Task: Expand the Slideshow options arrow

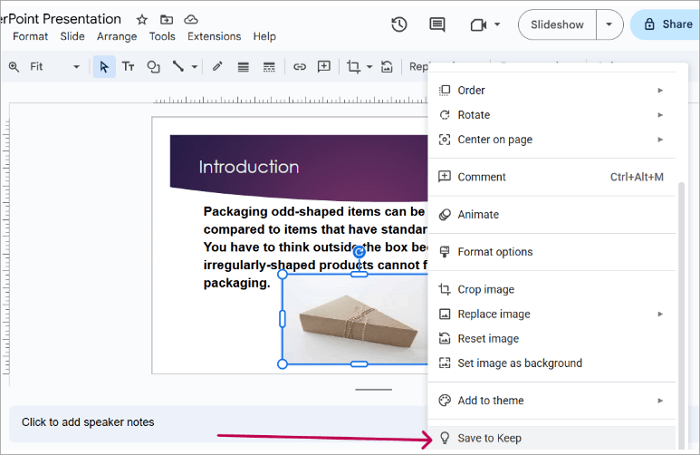Action: point(609,24)
